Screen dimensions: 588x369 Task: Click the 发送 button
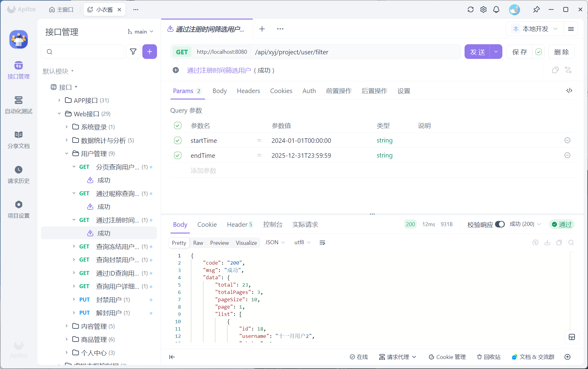477,52
